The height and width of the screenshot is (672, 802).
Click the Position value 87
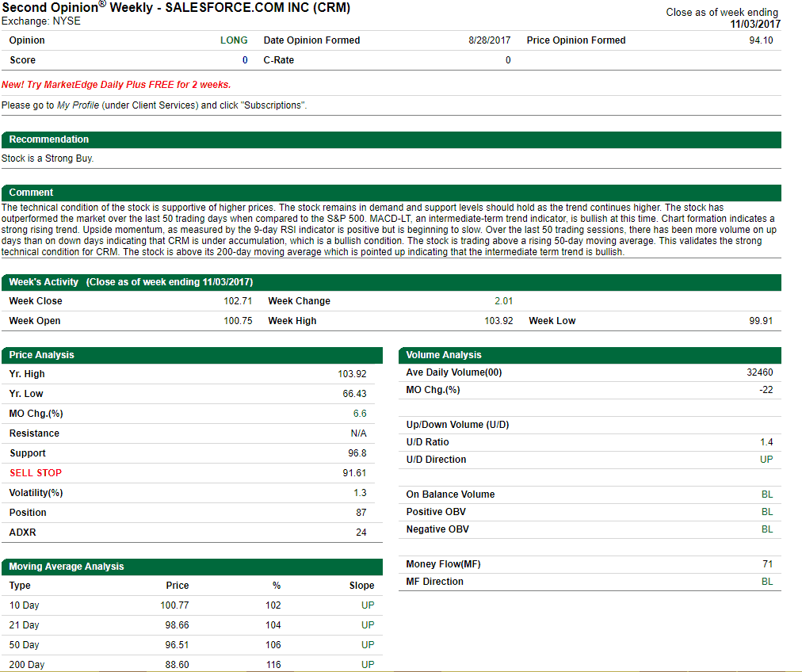[x=361, y=513]
